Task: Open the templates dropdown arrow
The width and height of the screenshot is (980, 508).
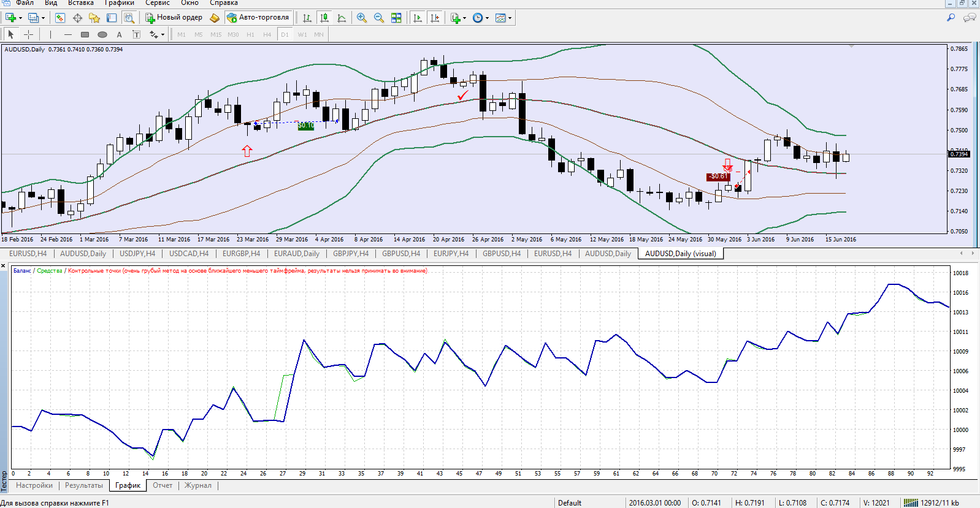Action: (x=510, y=18)
